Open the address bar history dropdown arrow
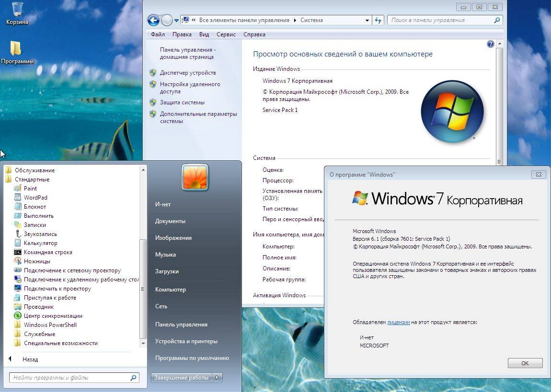551x392 pixels. (367, 21)
